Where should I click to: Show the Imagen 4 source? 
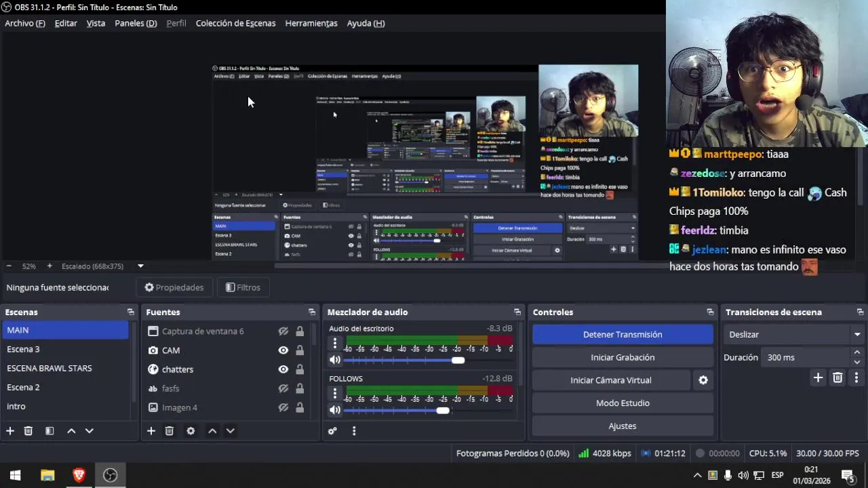tap(283, 407)
